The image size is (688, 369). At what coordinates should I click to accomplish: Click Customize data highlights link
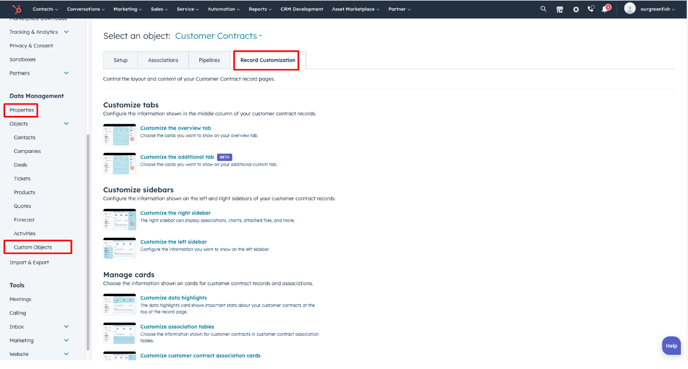coord(173,297)
